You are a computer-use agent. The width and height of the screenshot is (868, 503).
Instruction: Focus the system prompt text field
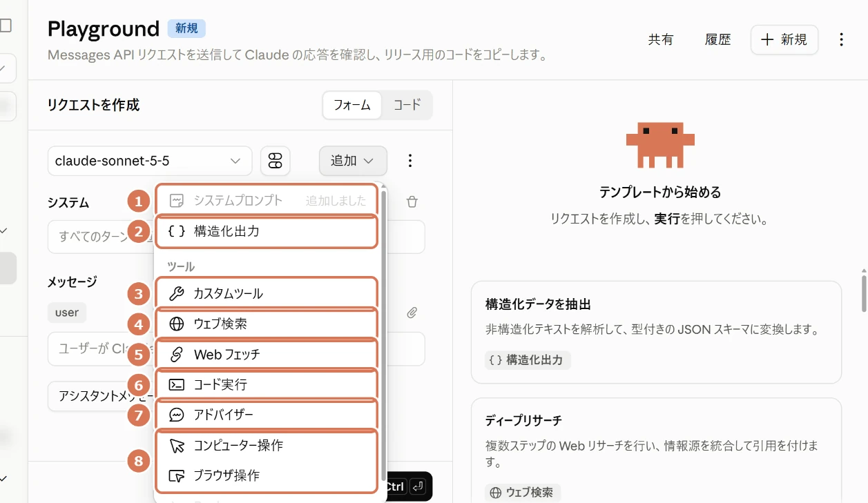tap(236, 237)
